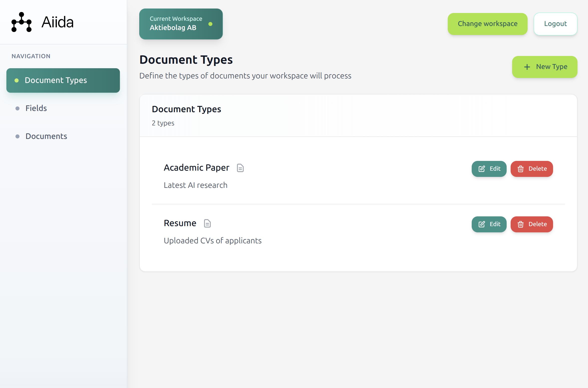588x388 pixels.
Task: Click the Aiida logo icon
Action: pyautogui.click(x=21, y=22)
